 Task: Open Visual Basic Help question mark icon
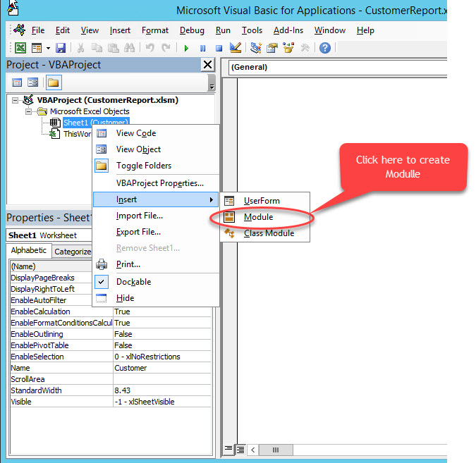pyautogui.click(x=325, y=48)
